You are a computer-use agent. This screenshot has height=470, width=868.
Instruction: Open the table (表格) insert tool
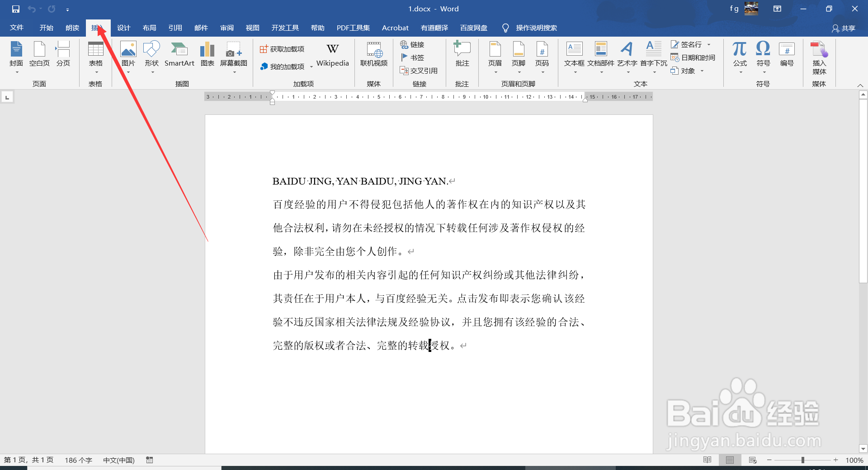click(95, 57)
